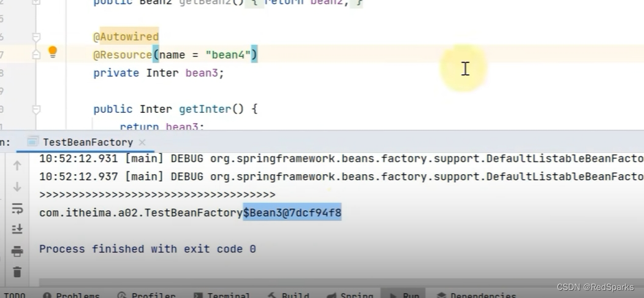
Task: Click the @Autowired annotation text
Action: coord(126,37)
